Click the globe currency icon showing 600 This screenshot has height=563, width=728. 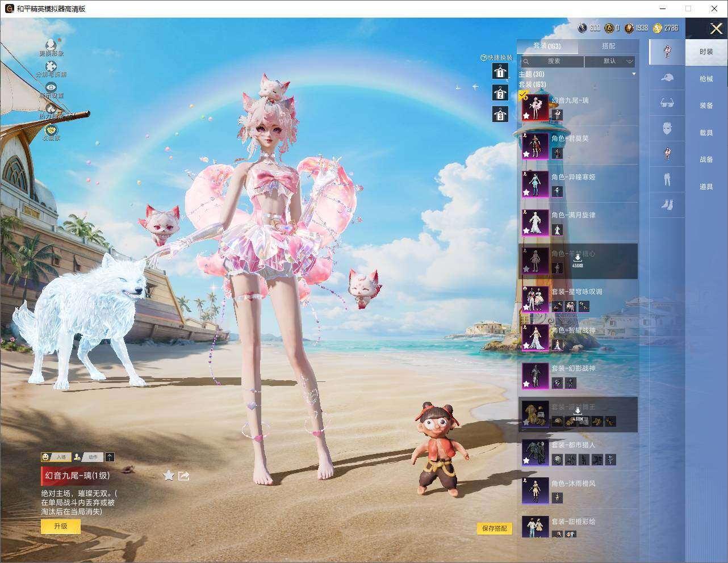(583, 28)
